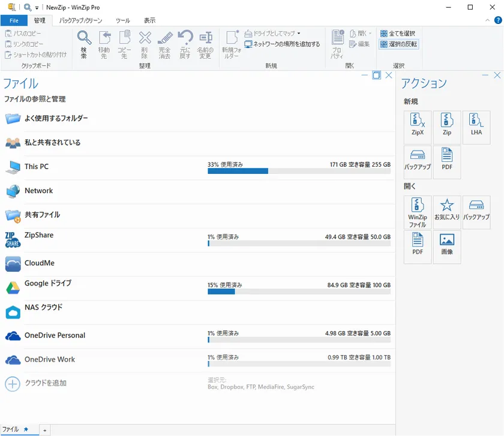Image resolution: width=504 pixels, height=436 pixels.
Task: Open the quick access toolbar dropdown arrow
Action: [37, 7]
